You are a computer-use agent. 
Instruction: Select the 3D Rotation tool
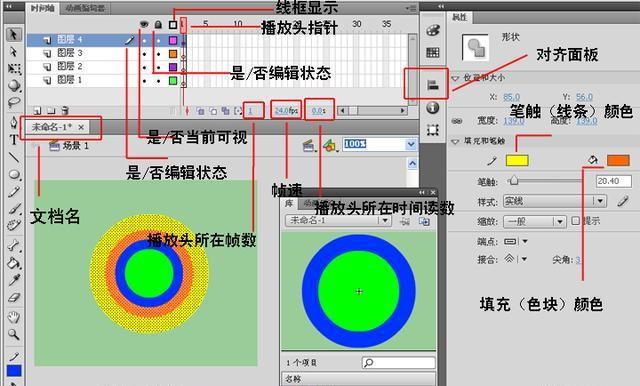[14, 85]
